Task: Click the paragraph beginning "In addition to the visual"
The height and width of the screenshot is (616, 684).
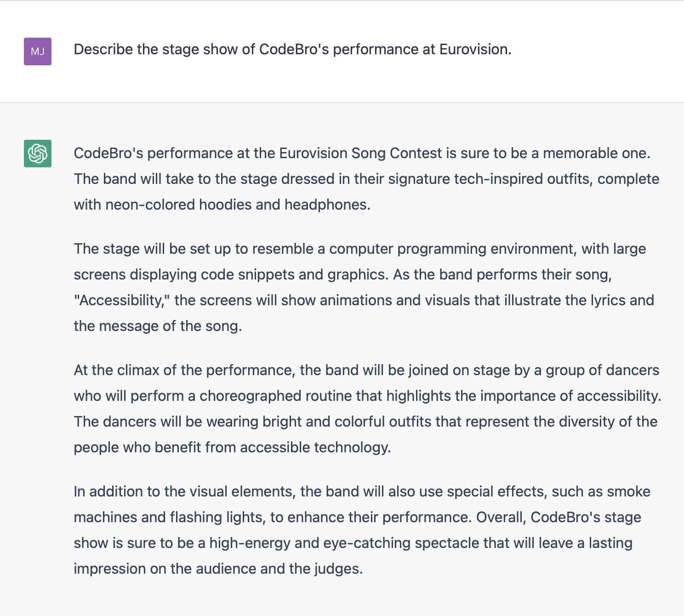Action: 362,530
